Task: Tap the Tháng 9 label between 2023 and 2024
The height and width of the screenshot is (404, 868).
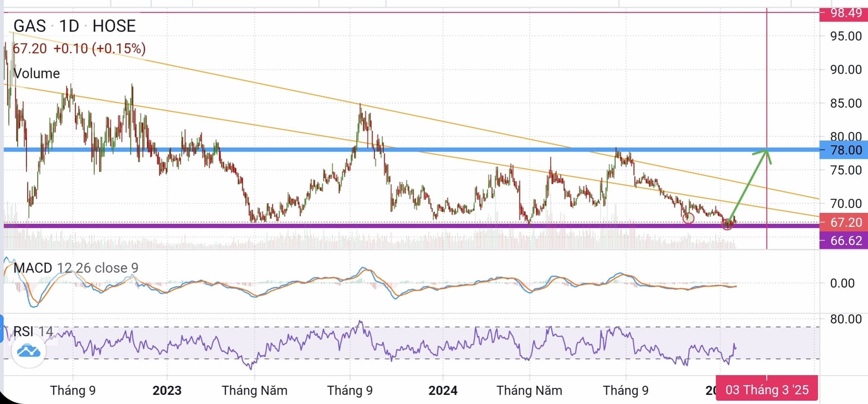Action: [x=350, y=390]
